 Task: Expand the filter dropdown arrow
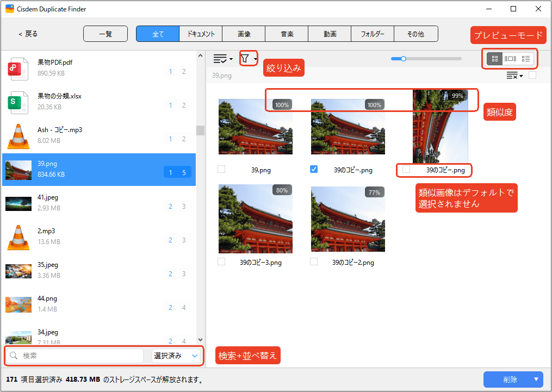pos(256,59)
